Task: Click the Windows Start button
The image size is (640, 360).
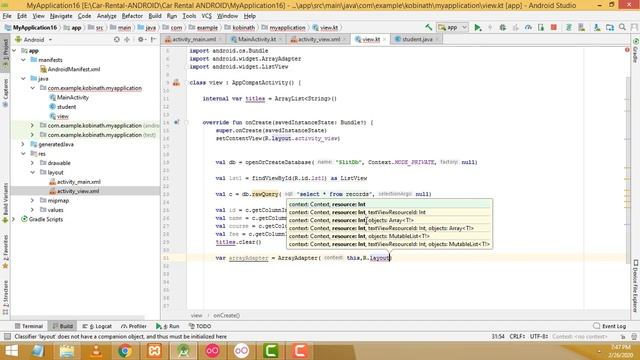Action: coord(11,351)
